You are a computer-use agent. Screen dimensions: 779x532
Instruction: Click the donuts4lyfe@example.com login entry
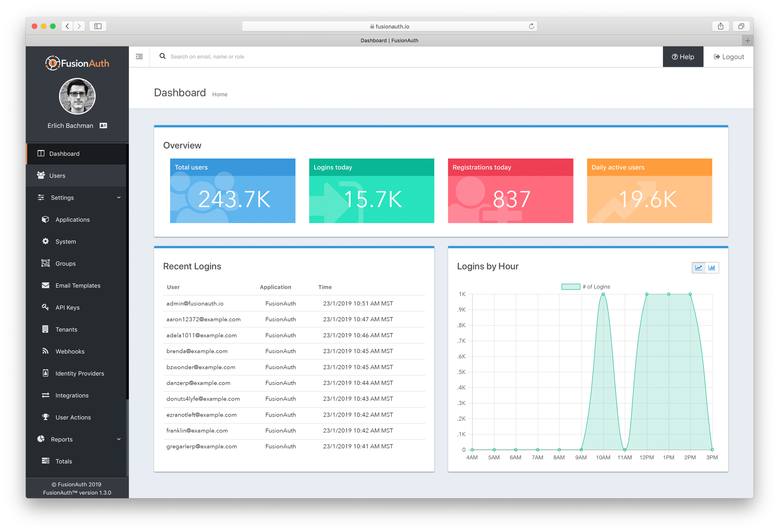pyautogui.click(x=294, y=399)
